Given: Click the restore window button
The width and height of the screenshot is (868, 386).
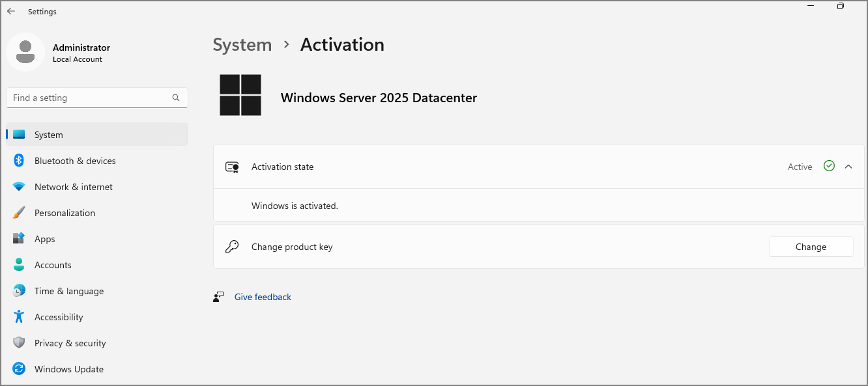Looking at the screenshot, I should click(x=841, y=6).
